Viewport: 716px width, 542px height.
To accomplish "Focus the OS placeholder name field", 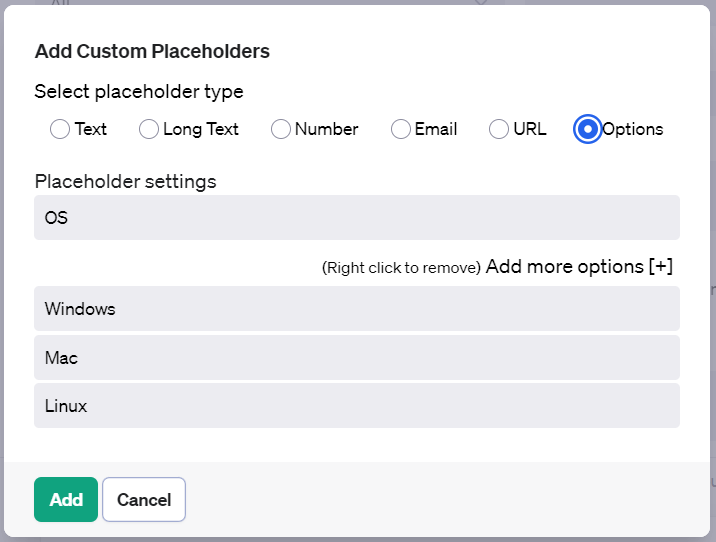I will click(357, 217).
